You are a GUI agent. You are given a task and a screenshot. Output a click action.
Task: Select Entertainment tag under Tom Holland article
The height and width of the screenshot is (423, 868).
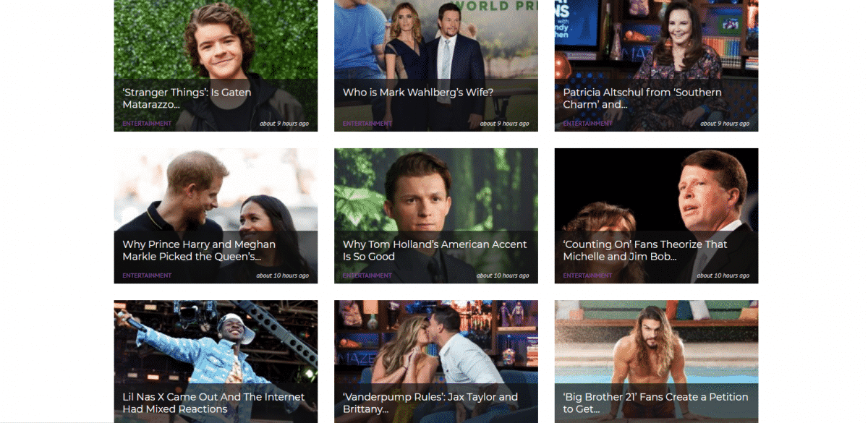point(367,275)
